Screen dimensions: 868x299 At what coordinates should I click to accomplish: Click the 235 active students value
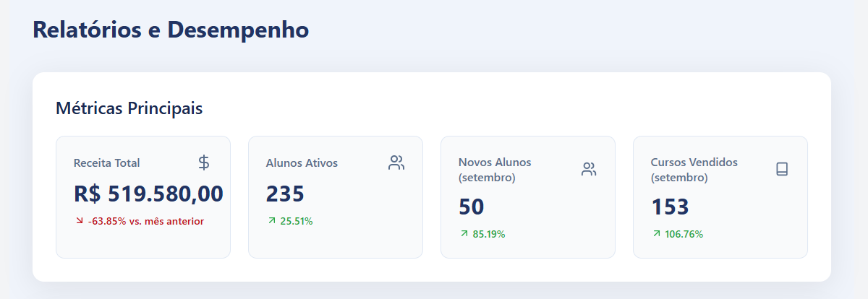pyautogui.click(x=285, y=194)
